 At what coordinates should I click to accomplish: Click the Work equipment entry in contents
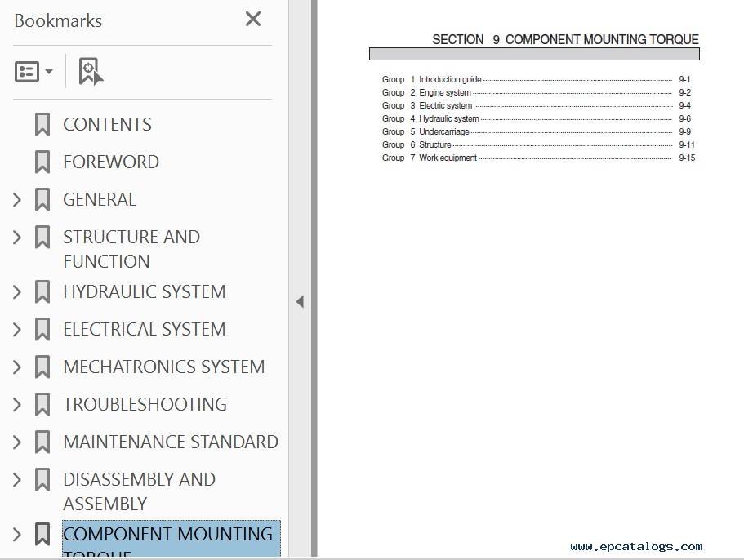click(x=448, y=158)
